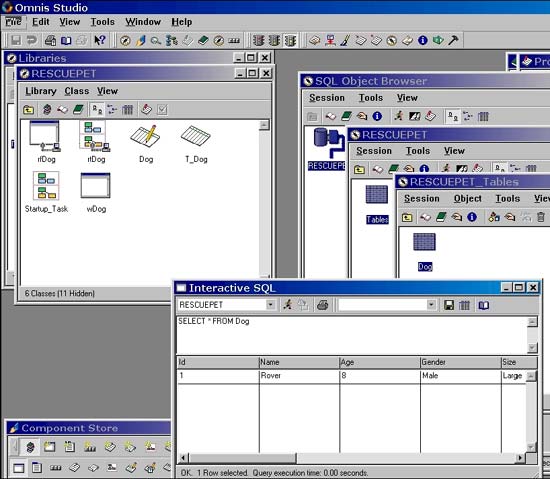Open the Library menu in RESCUEPET window
Viewport: 550px width, 479px height.
(x=41, y=91)
